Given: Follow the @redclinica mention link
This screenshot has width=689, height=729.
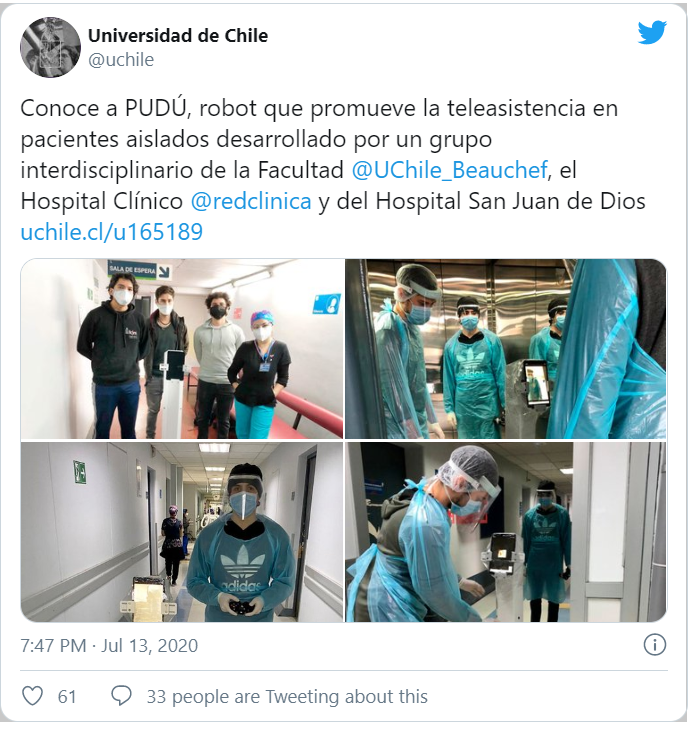Looking at the screenshot, I should tap(251, 201).
